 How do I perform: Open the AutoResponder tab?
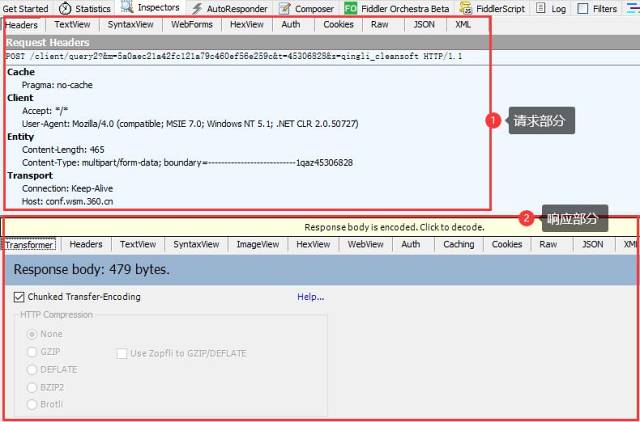pos(237,9)
